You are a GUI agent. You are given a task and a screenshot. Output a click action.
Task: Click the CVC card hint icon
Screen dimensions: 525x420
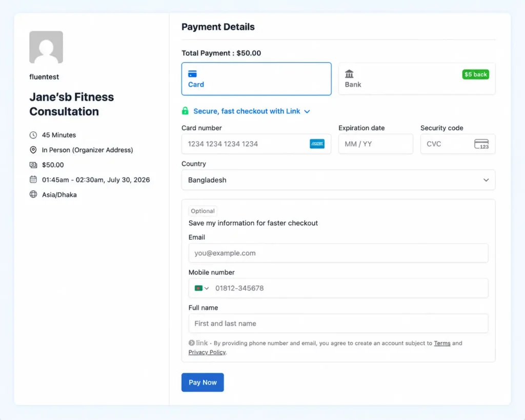[x=481, y=144]
